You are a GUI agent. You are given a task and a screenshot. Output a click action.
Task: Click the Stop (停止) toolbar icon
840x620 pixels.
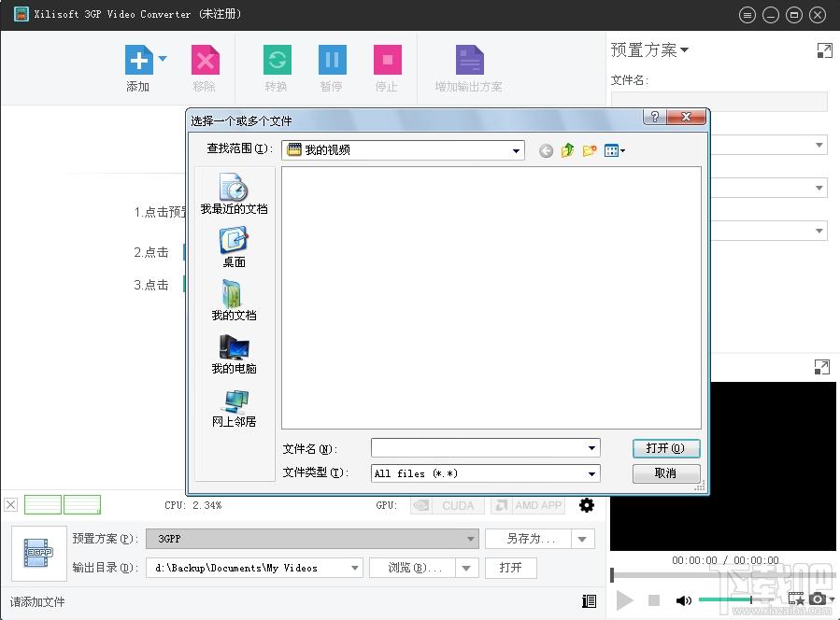point(388,60)
